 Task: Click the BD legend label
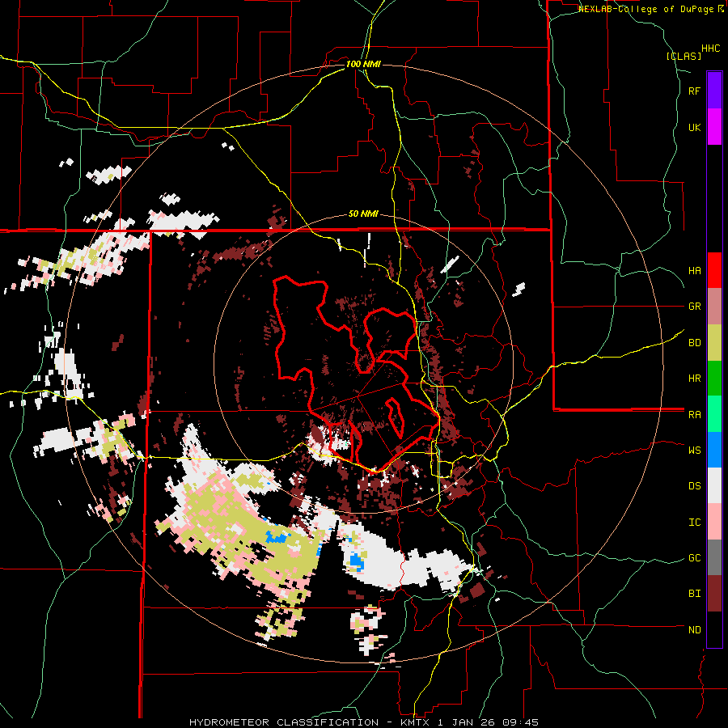pos(694,343)
